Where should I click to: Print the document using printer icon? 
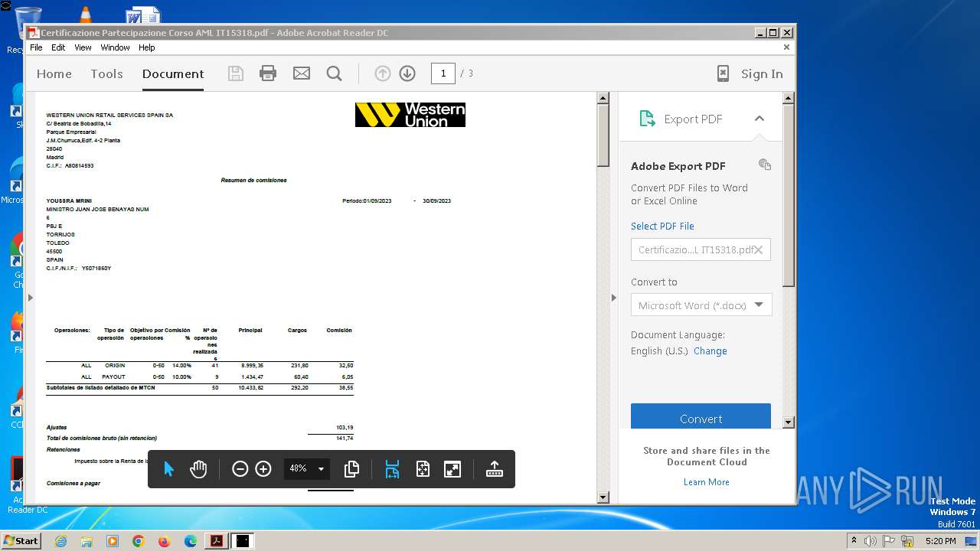(x=268, y=73)
